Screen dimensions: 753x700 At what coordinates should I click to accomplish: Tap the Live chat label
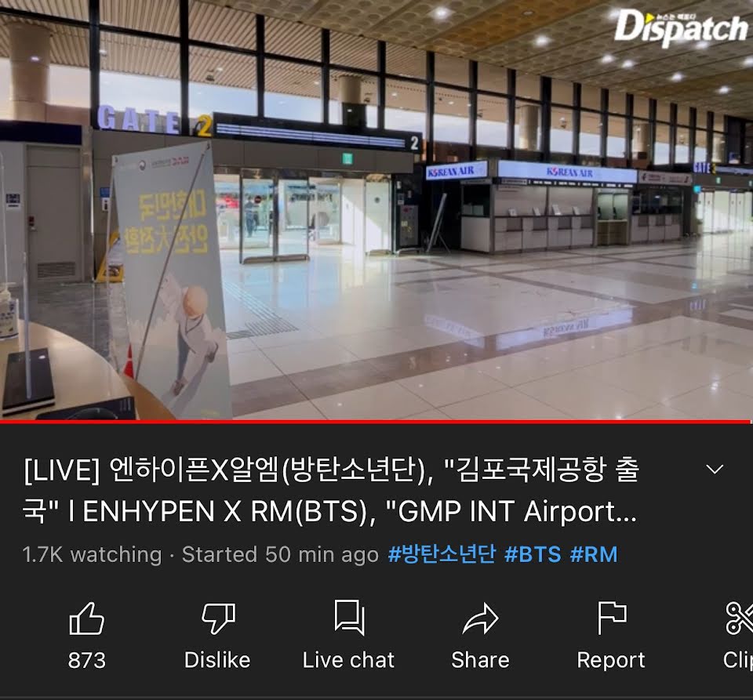348,660
